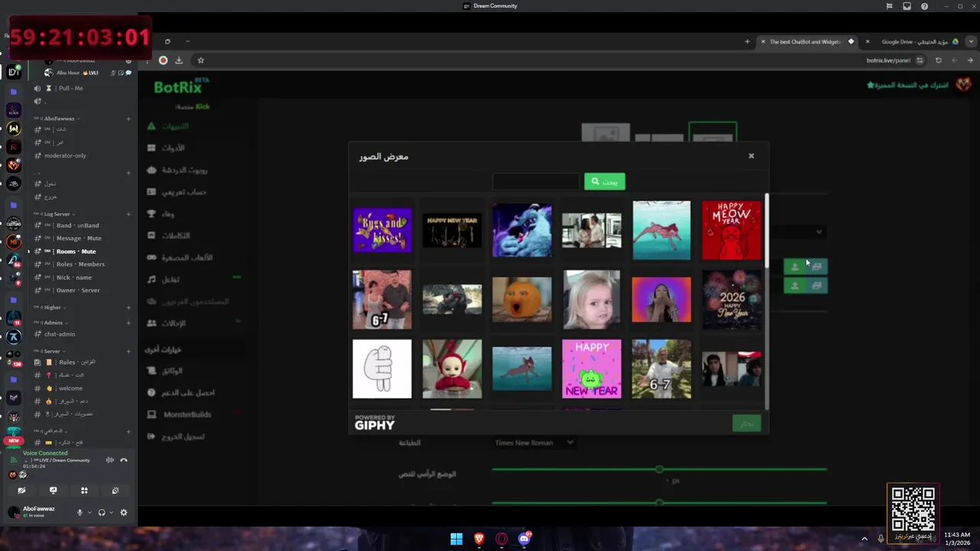This screenshot has height=551, width=980.
Task: Select the Hugs and Kisses GIF
Action: point(382,230)
